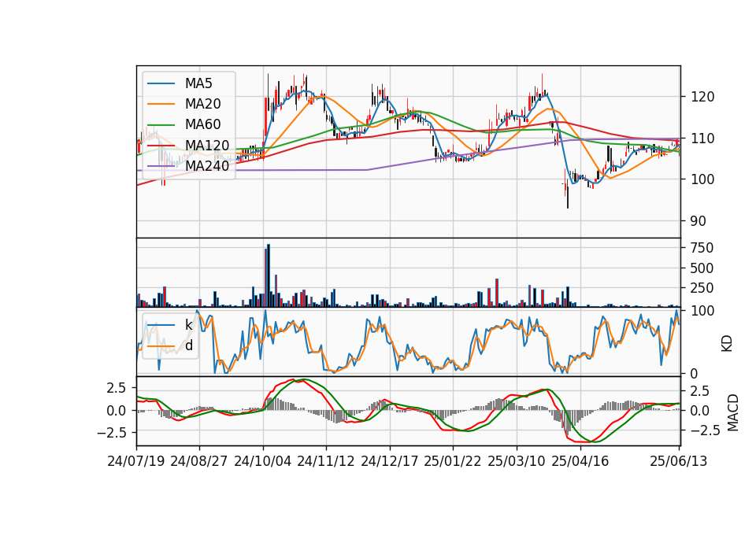The height and width of the screenshot is (543, 756).
Task: Click the 110 price axis label
Action: [x=702, y=139]
